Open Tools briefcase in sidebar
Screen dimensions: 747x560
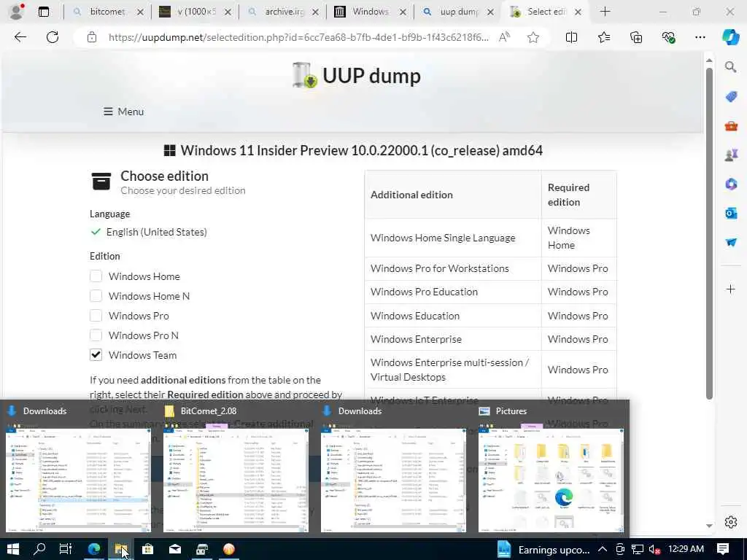tap(731, 126)
